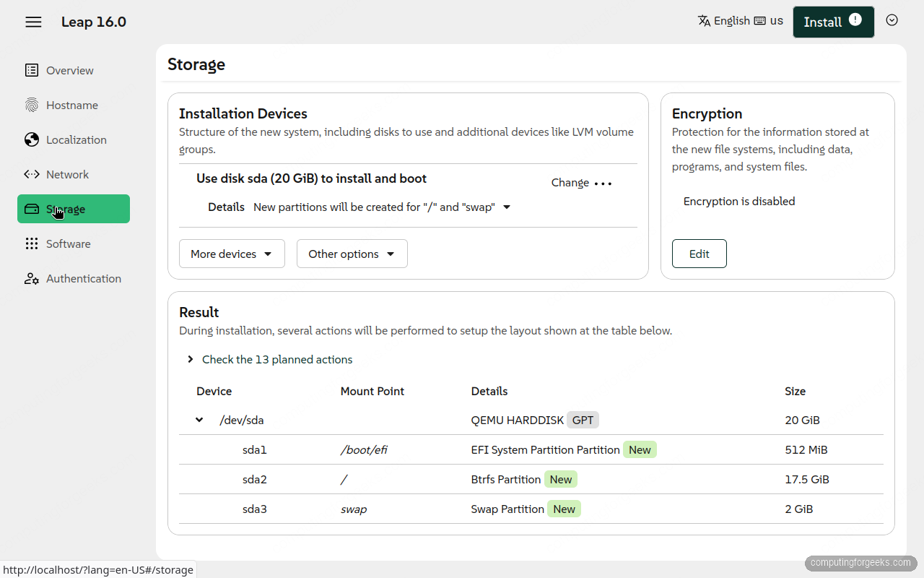Click the 17.5 GiB size value
This screenshot has width=924, height=578.
pos(807,479)
